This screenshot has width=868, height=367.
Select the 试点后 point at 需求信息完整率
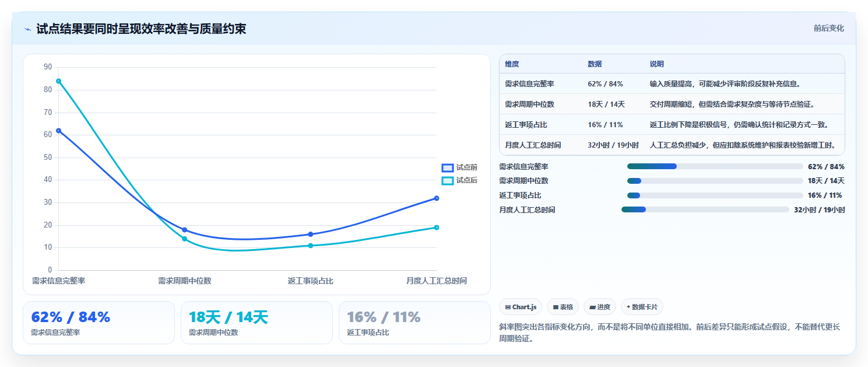(58, 81)
